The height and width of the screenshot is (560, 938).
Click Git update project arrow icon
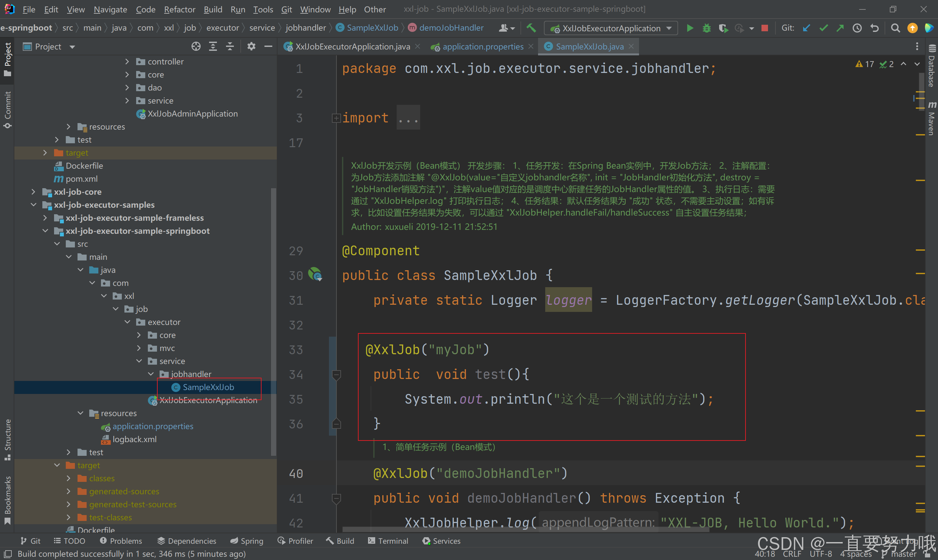coord(806,28)
